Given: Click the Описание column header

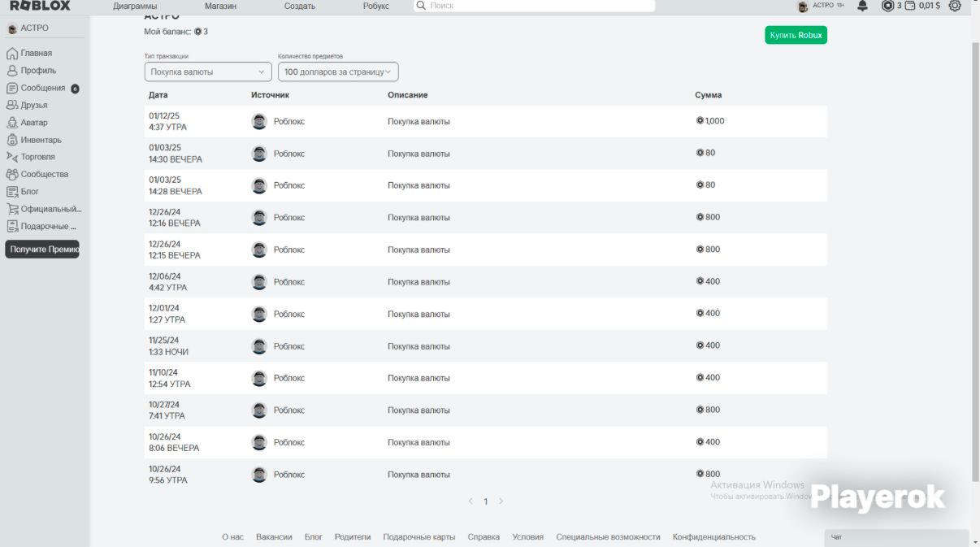Looking at the screenshot, I should (x=408, y=95).
